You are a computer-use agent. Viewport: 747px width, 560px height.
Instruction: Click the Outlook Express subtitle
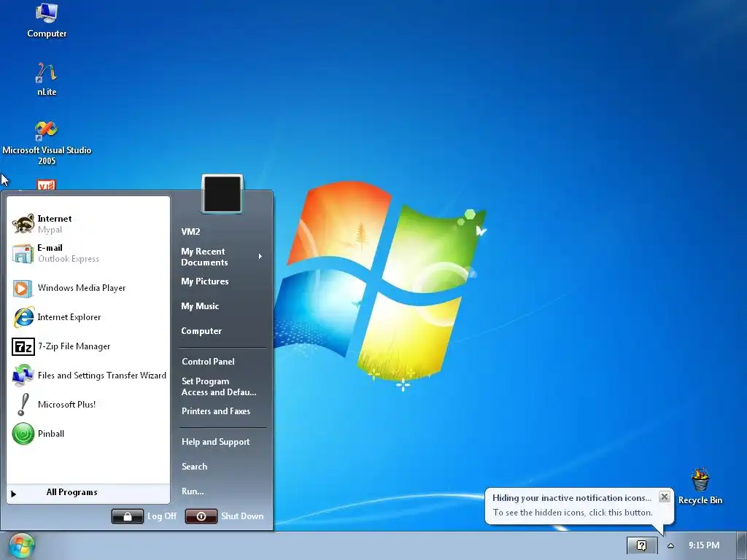click(69, 259)
